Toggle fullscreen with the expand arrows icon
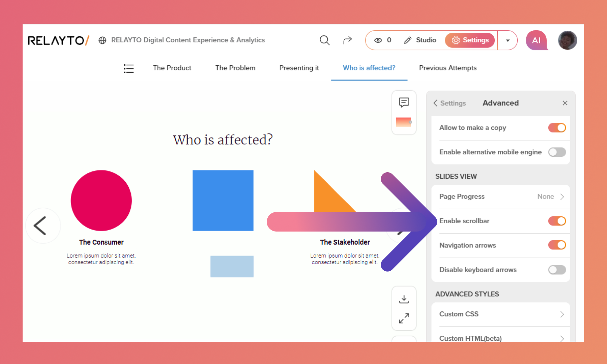The width and height of the screenshot is (607, 364). tap(404, 318)
